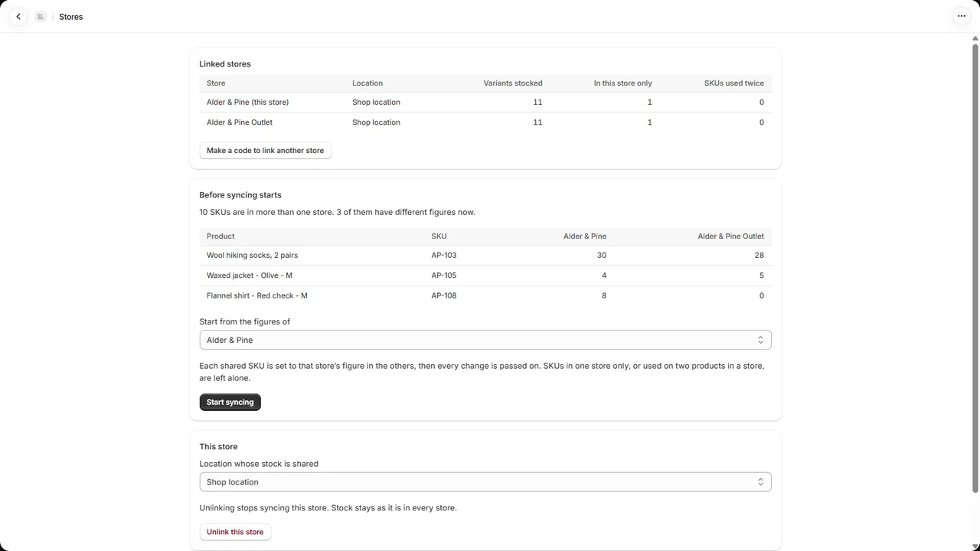Click the Outlet figure 28 for wool socks

tap(759, 256)
